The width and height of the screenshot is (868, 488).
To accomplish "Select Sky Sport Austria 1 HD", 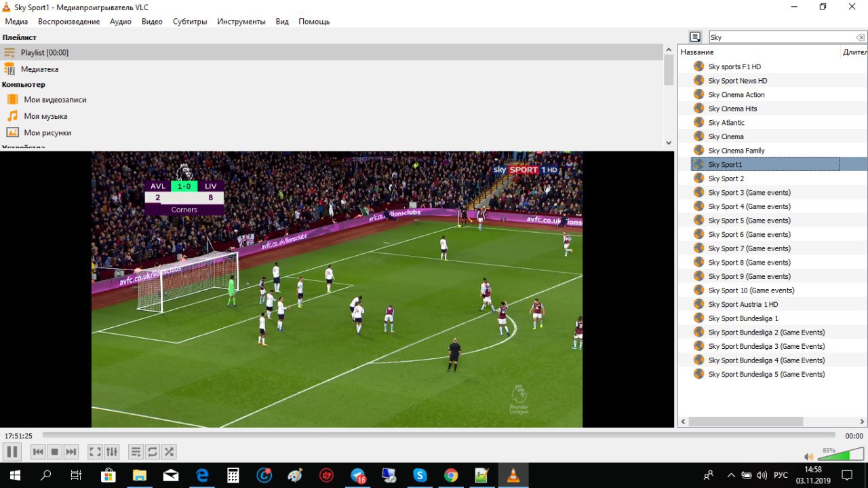I will tap(743, 304).
